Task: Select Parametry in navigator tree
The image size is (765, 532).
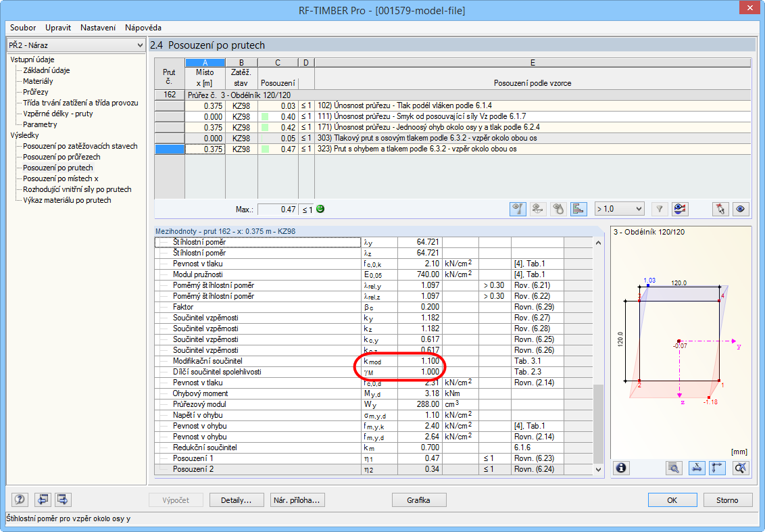Action: (40, 124)
